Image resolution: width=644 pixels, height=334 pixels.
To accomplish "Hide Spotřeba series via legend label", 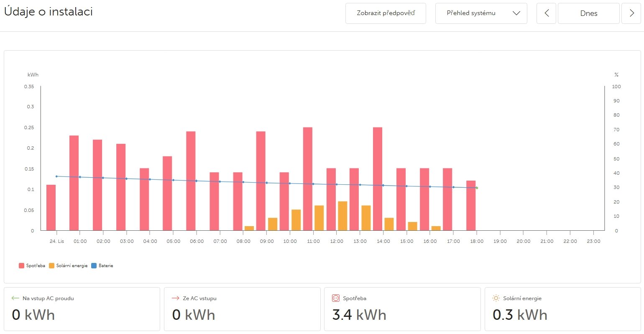I will point(36,266).
